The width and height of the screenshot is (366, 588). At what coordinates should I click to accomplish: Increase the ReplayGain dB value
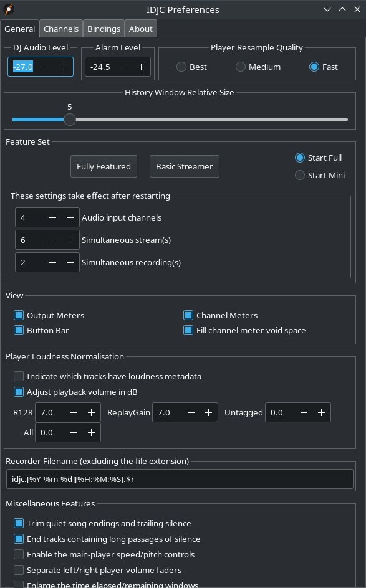tap(209, 412)
